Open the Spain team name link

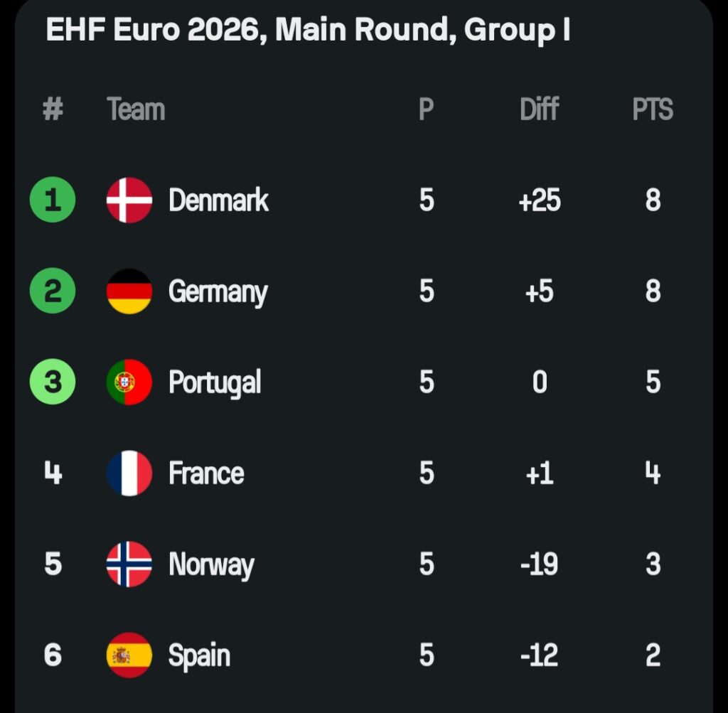(x=199, y=655)
